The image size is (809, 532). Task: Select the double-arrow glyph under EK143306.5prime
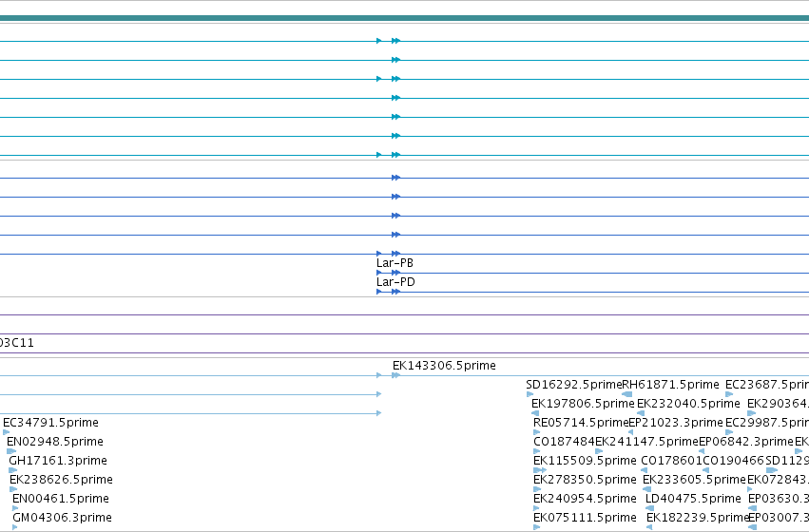click(x=395, y=375)
